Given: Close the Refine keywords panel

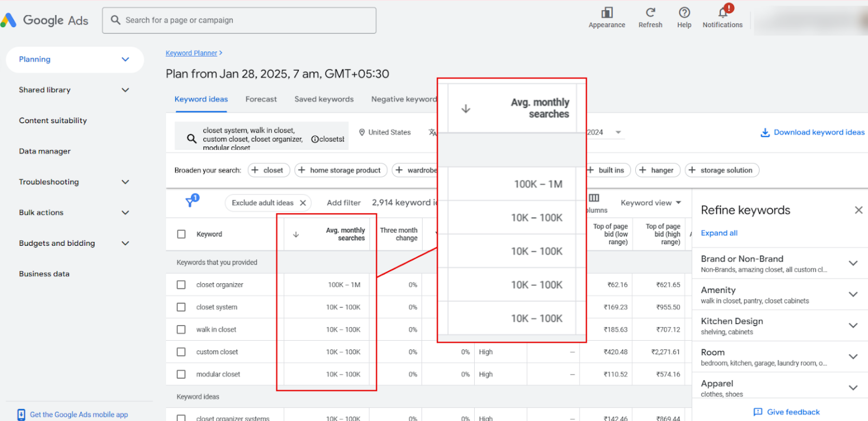Looking at the screenshot, I should pos(858,210).
